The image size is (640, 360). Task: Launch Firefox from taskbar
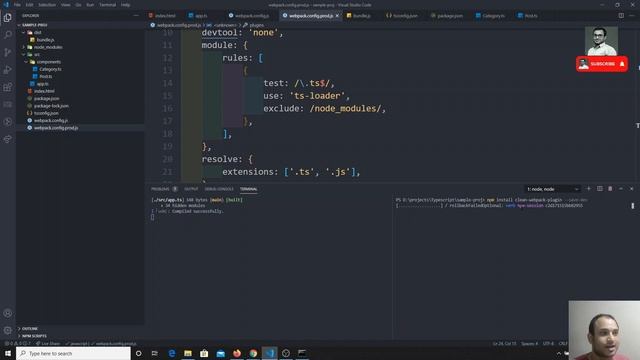coord(237,353)
